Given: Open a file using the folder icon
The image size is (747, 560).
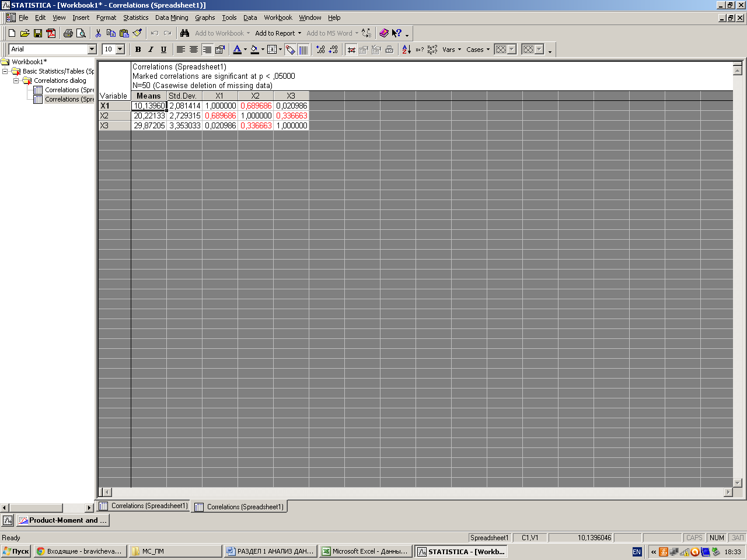Looking at the screenshot, I should pyautogui.click(x=25, y=33).
